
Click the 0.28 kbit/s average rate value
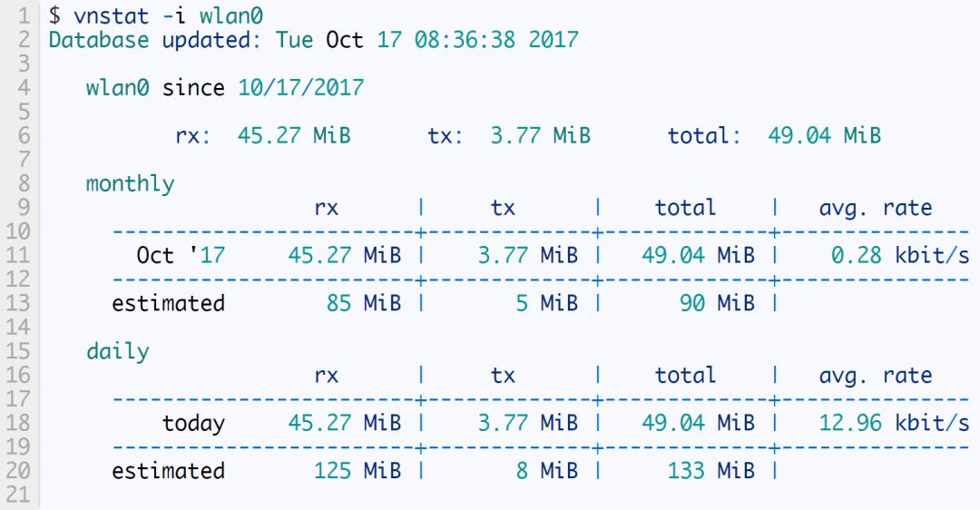[900, 255]
